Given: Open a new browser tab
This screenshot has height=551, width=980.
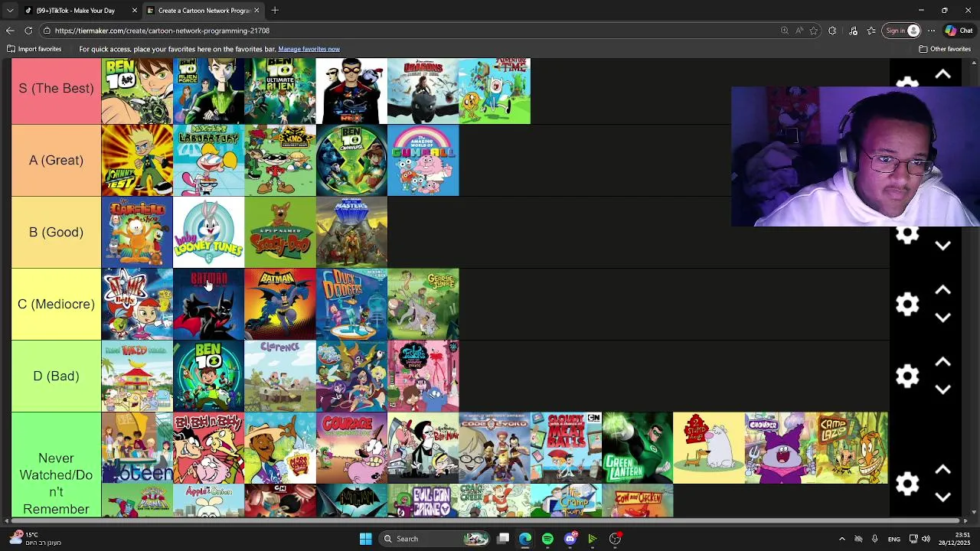Looking at the screenshot, I should tap(275, 11).
